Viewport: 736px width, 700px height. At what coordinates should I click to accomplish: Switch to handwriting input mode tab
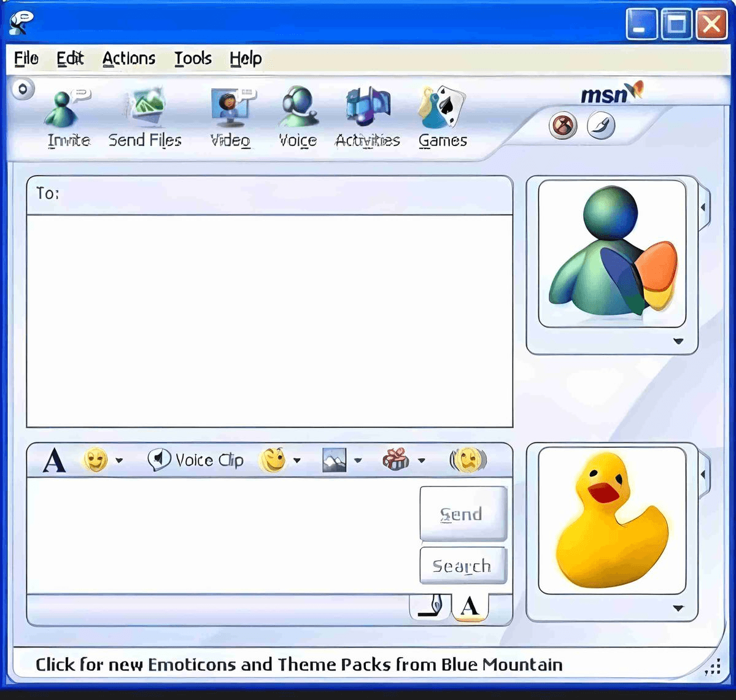point(430,606)
